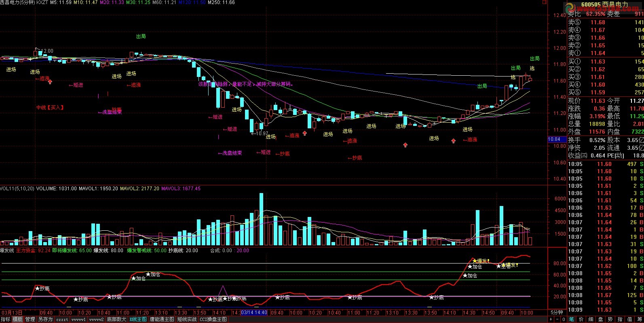Click the 中线【买入】 signal on chart
This screenshot has width=644, height=323.
point(50,108)
